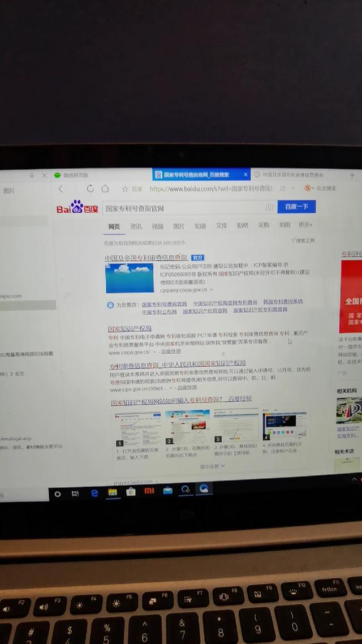Screen dimensions: 362x644
Task: Switch to the 中国及多国专利审查信息查询 tab
Action: 292,174
